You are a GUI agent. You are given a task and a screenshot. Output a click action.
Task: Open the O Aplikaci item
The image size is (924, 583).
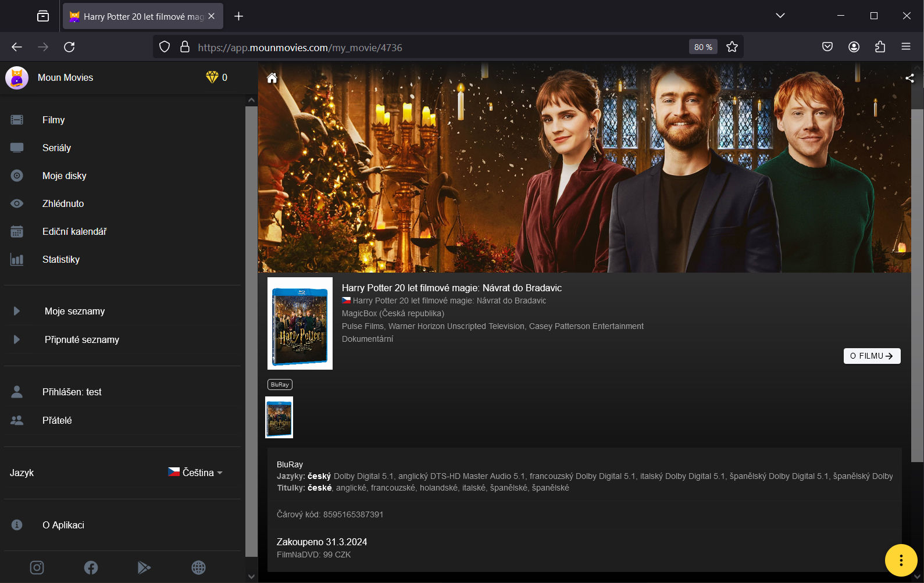coord(63,525)
